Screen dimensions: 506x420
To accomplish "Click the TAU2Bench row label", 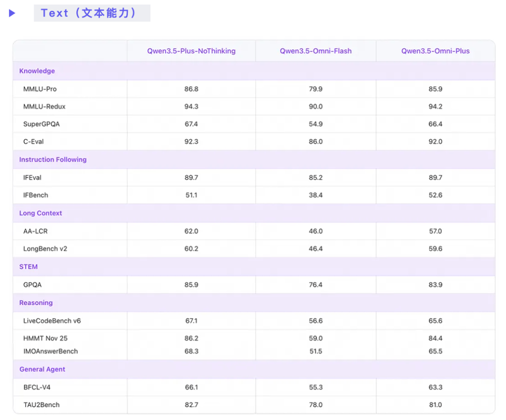I will [42, 405].
